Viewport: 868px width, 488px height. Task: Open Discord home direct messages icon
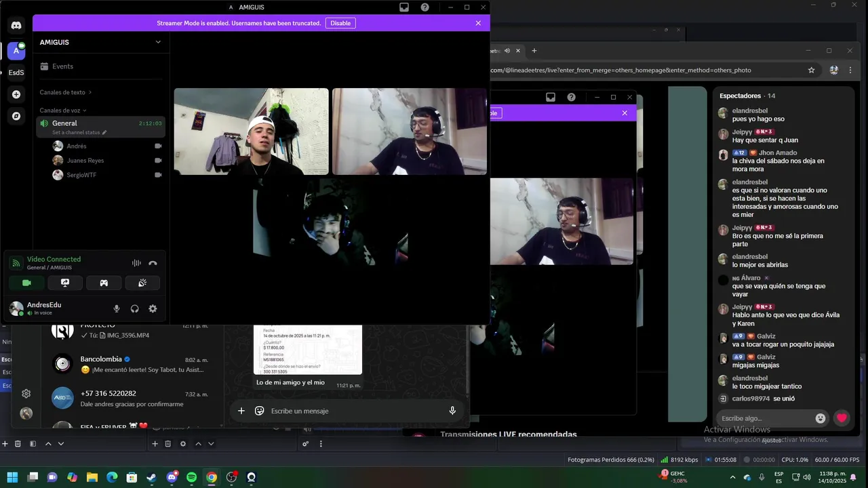point(16,26)
